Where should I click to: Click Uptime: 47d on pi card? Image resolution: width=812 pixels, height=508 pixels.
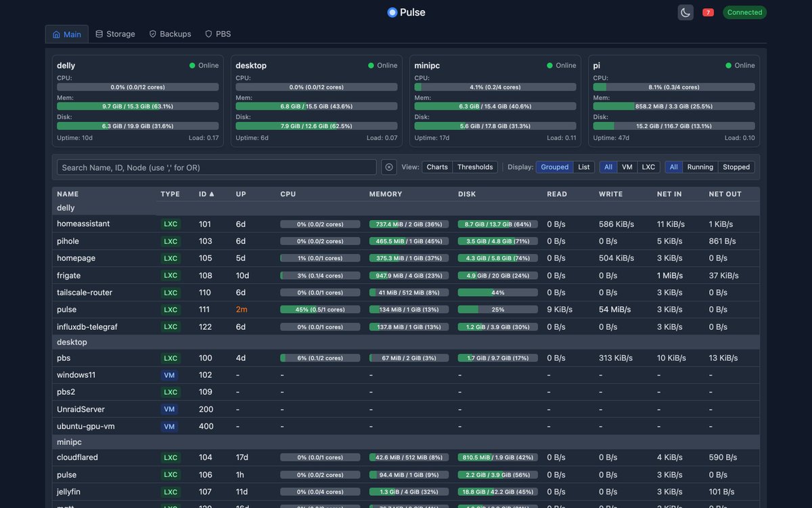coord(611,137)
